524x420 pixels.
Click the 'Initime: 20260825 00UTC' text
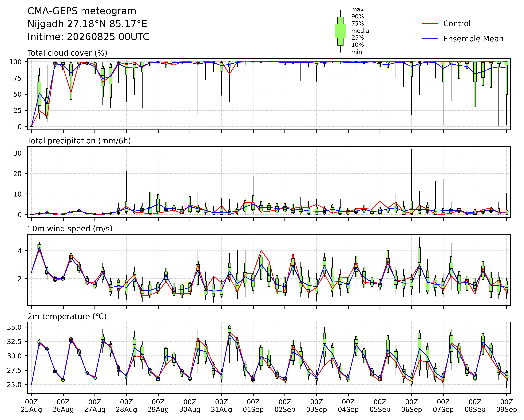(88, 37)
